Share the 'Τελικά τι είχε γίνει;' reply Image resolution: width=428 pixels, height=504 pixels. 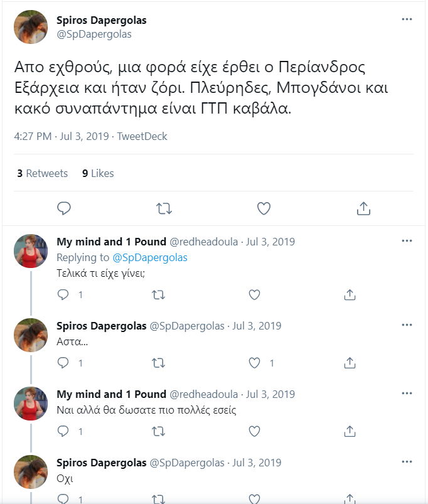tap(350, 294)
